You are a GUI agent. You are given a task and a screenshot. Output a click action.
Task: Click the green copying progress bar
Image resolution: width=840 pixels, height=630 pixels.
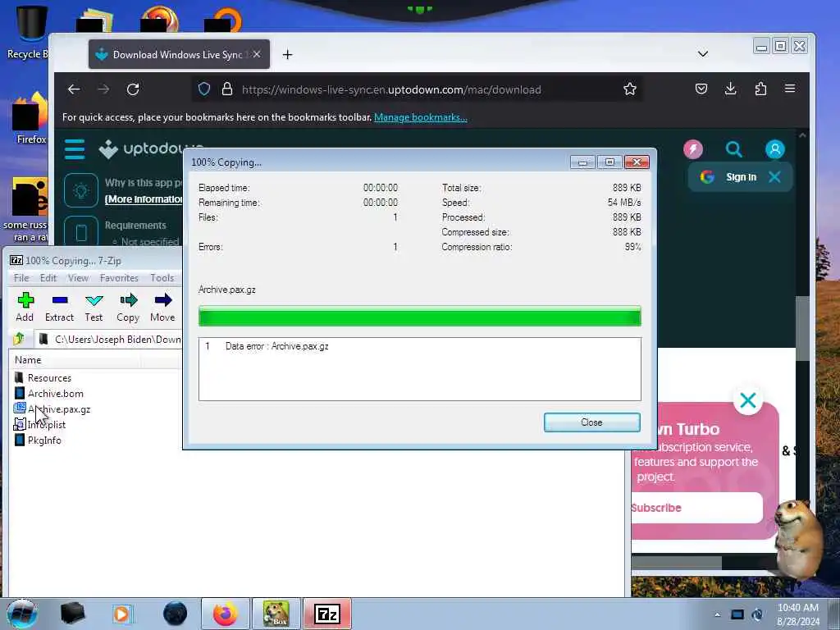[x=419, y=316]
